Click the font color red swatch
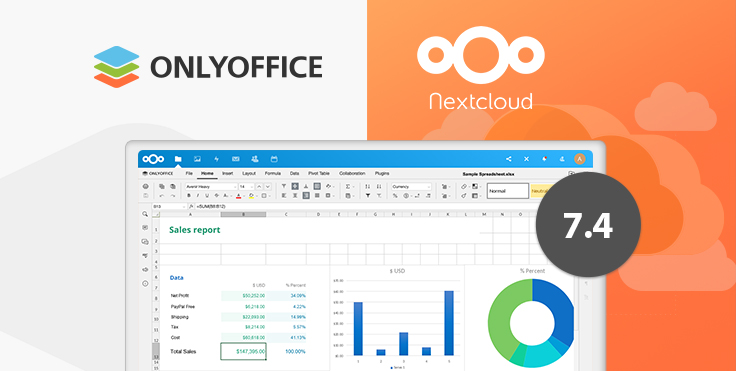 click(x=238, y=196)
